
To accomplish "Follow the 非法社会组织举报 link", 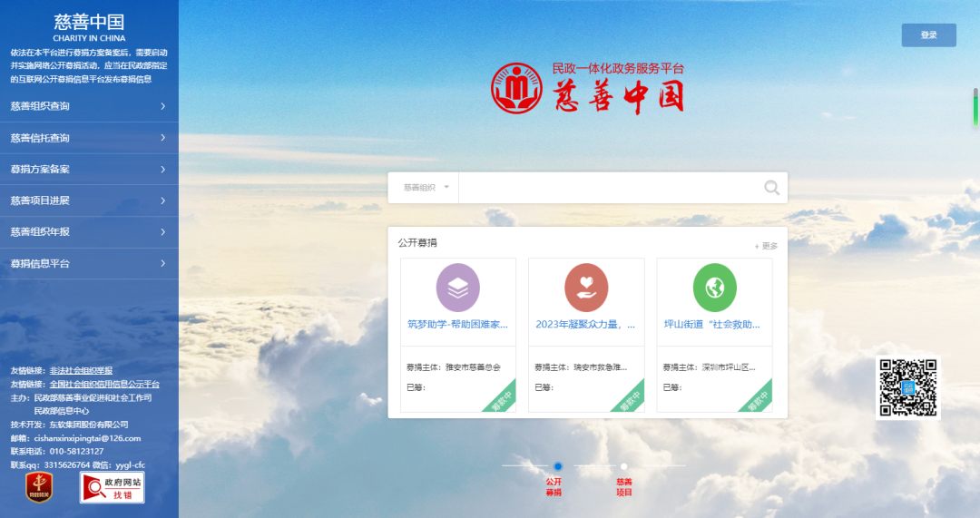I will pos(82,370).
